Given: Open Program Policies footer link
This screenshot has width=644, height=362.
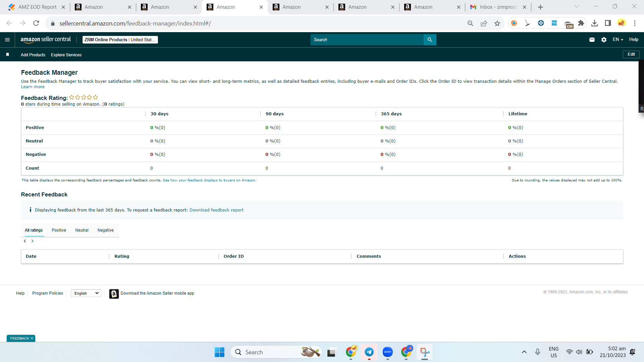Looking at the screenshot, I should coord(48,293).
